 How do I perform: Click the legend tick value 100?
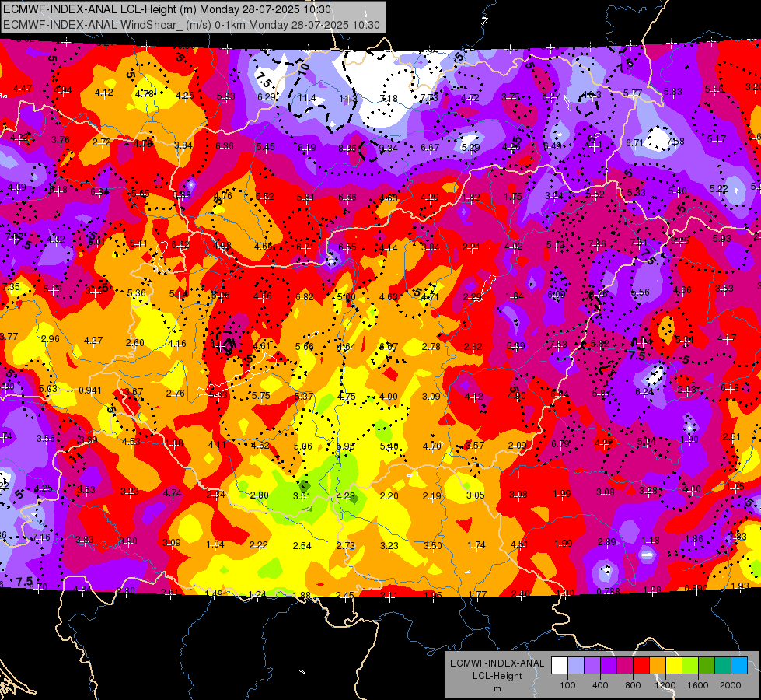click(567, 685)
